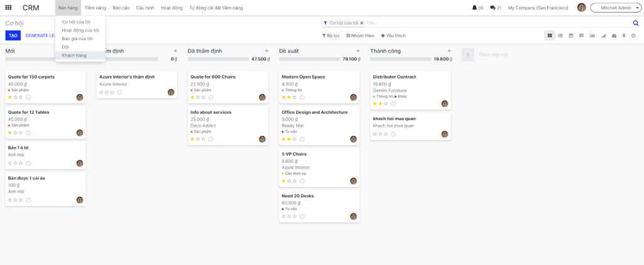644x265 pixels.
Task: Open the Yêu thích favorites dropdown
Action: click(393, 36)
